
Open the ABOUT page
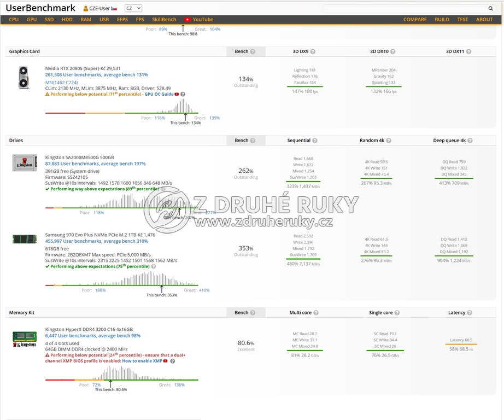click(484, 20)
